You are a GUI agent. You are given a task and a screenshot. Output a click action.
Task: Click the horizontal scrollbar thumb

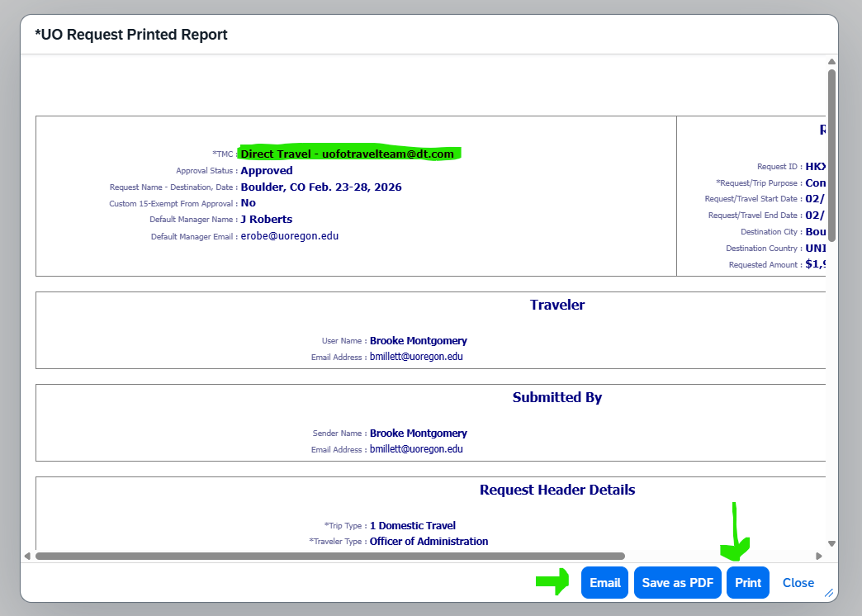point(330,556)
